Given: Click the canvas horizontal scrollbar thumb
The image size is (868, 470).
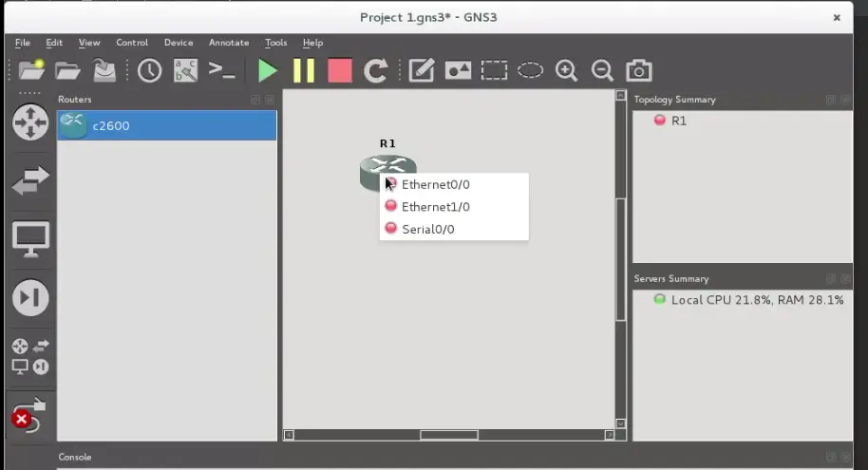Looking at the screenshot, I should (x=449, y=435).
